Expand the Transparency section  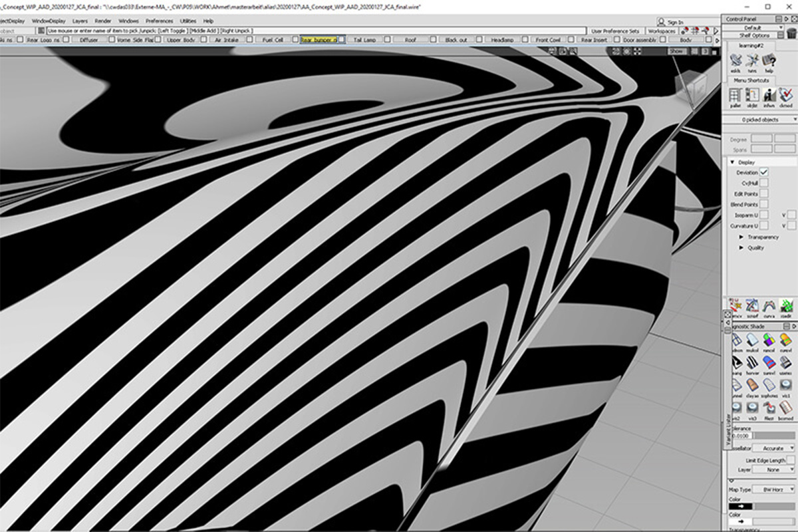coord(742,237)
